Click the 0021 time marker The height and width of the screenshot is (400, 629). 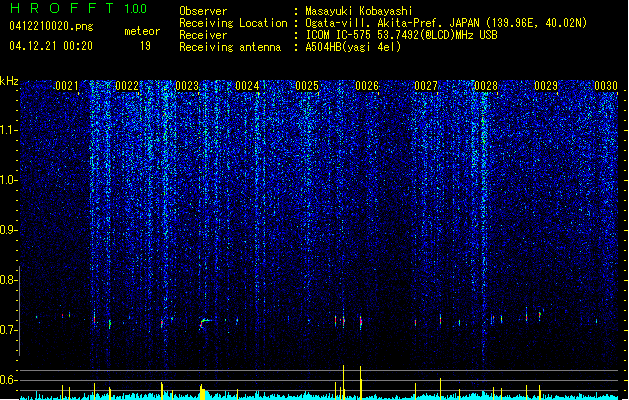(x=67, y=86)
